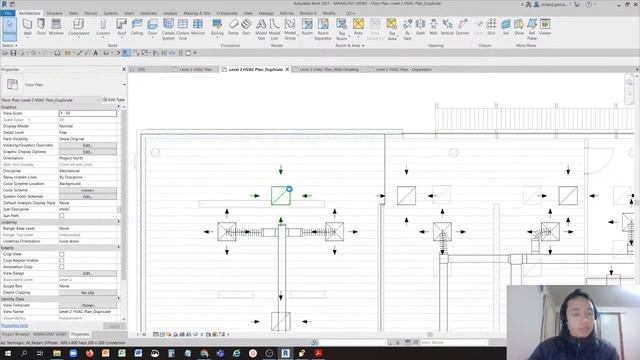Choose the Model Text tool
The width and height of the screenshot is (640, 360).
pos(261,29)
